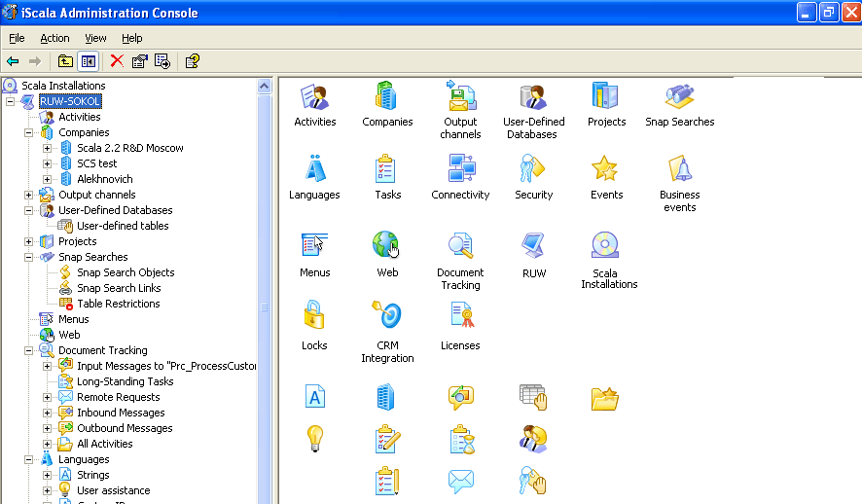Open the Security keys icon
This screenshot has height=504, width=862.
(x=532, y=168)
